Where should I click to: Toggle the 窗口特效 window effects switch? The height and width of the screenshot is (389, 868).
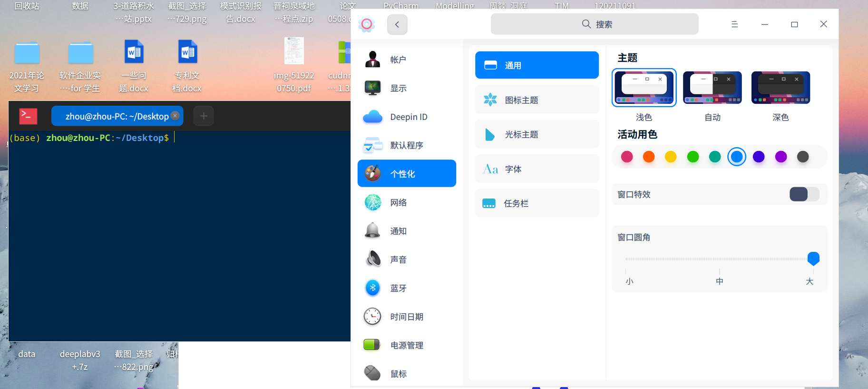click(x=804, y=194)
